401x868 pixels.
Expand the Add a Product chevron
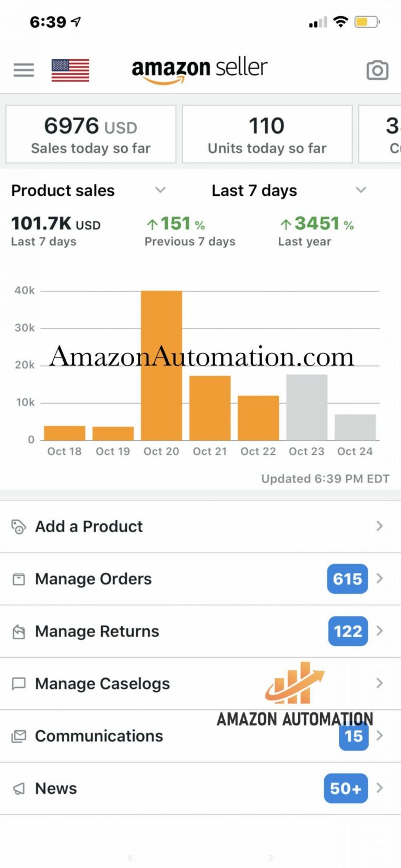click(380, 526)
